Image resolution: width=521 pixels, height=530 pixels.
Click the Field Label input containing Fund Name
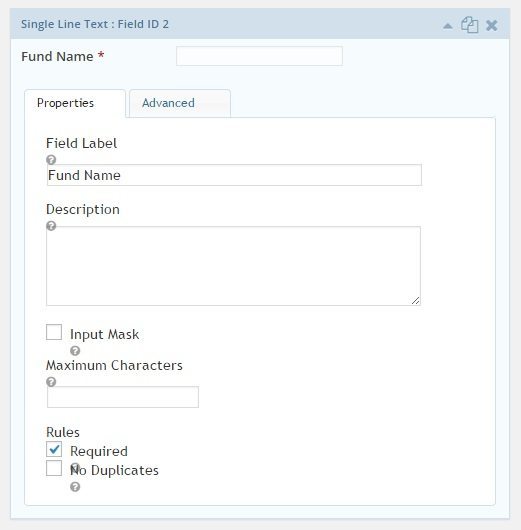[234, 175]
